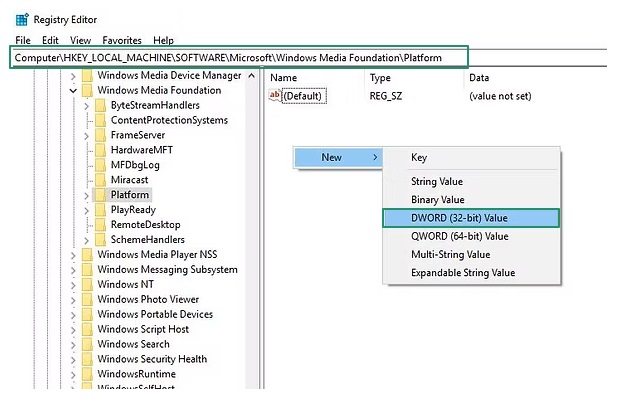Click the Windows Photo Viewer folder icon

point(87,299)
